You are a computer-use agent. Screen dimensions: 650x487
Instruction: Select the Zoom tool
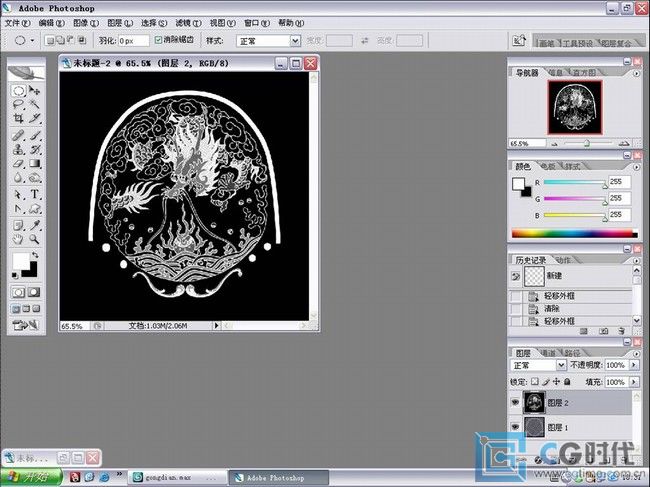coord(35,239)
